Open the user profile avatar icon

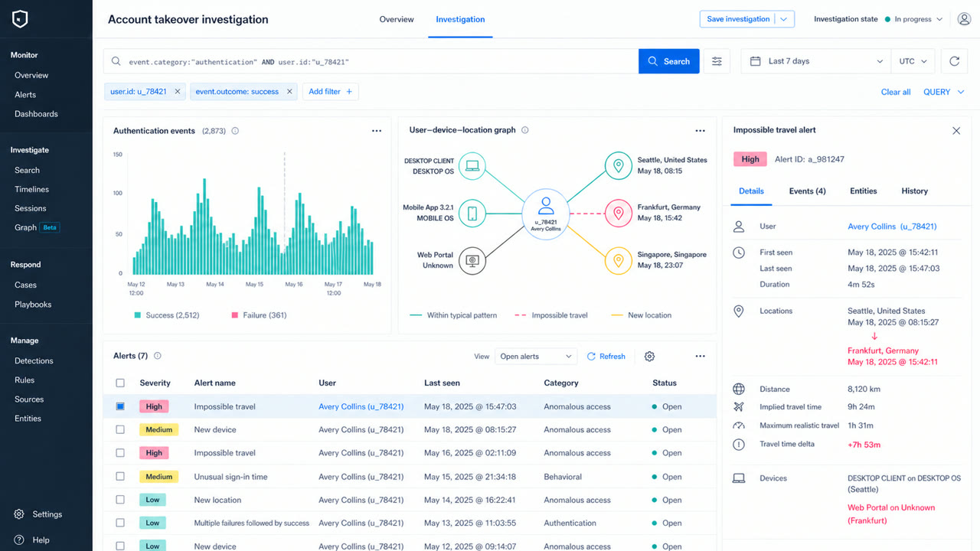coord(964,19)
